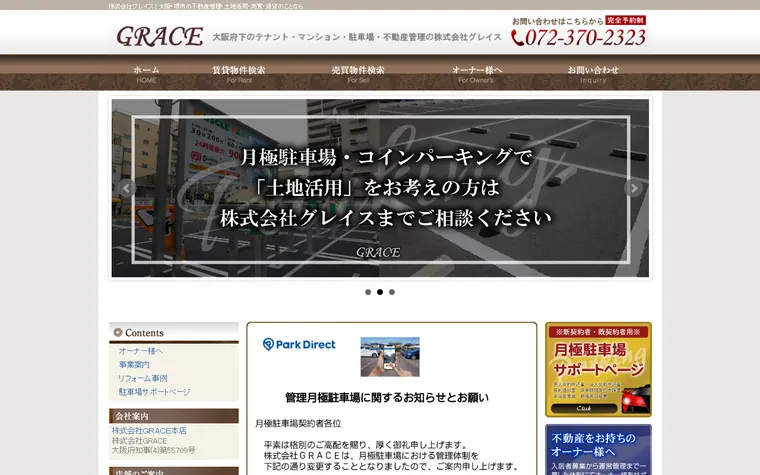Click the GRACE logo in the header
This screenshot has width=760, height=475.
(159, 36)
